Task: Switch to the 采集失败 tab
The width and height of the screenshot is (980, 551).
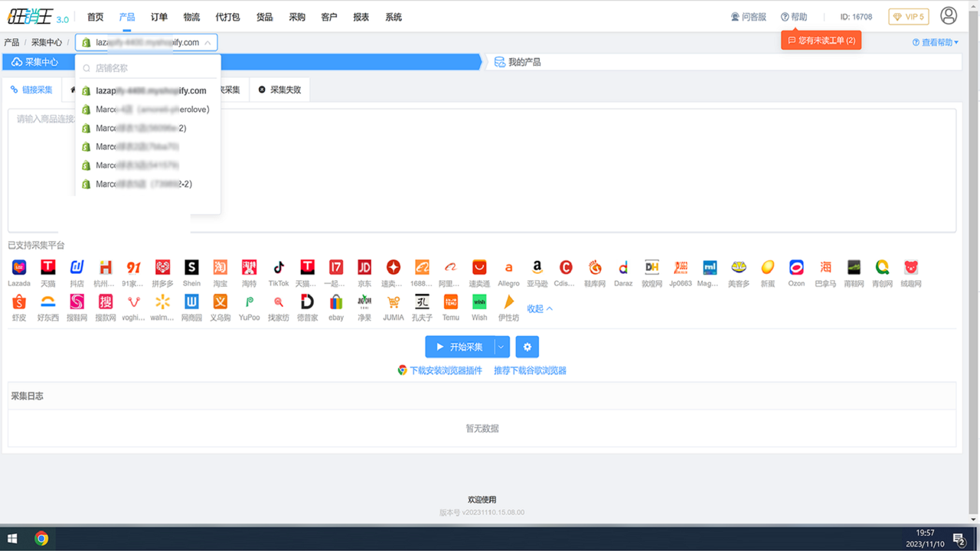Action: pyautogui.click(x=279, y=90)
